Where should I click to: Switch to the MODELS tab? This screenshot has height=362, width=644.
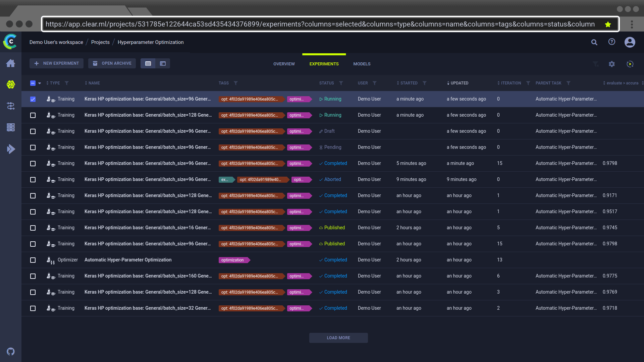click(x=362, y=64)
